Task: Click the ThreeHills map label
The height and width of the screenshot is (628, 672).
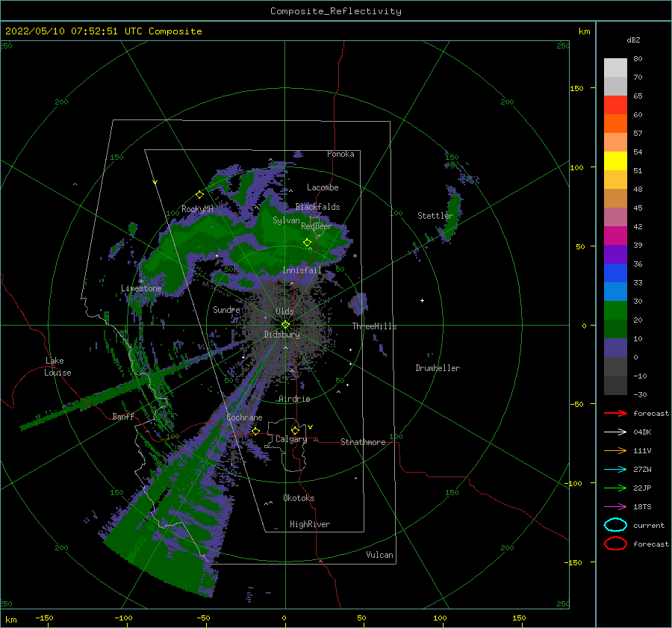Action: tap(374, 326)
